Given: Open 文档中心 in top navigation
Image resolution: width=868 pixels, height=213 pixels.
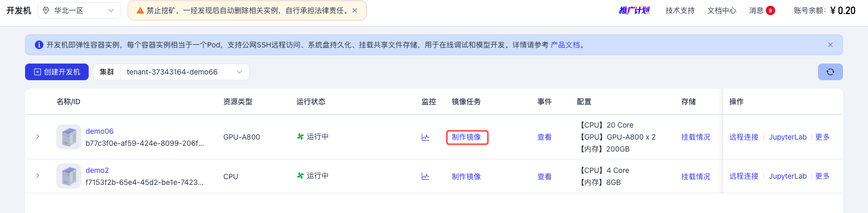Looking at the screenshot, I should 721,10.
